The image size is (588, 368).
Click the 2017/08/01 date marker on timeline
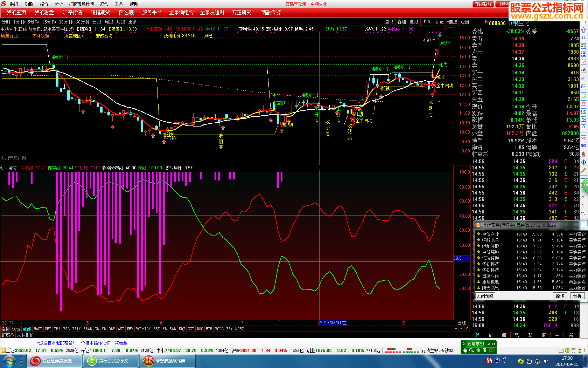[333, 323]
